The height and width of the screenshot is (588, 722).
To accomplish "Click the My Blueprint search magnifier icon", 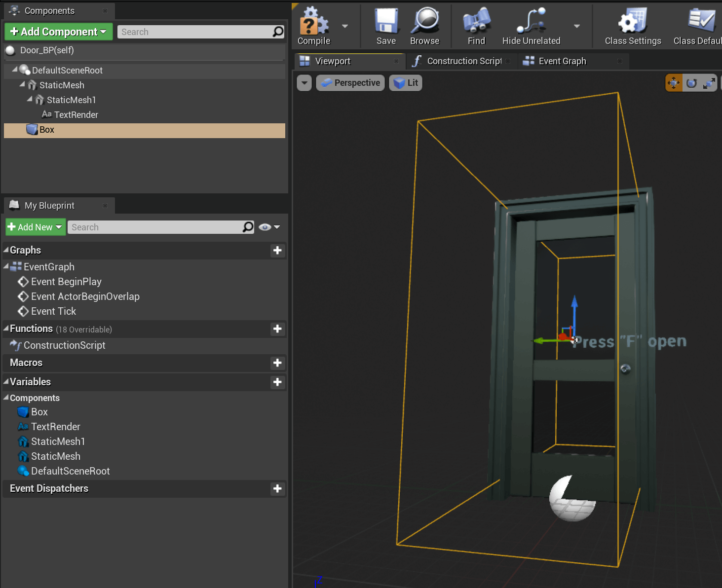I will (248, 227).
